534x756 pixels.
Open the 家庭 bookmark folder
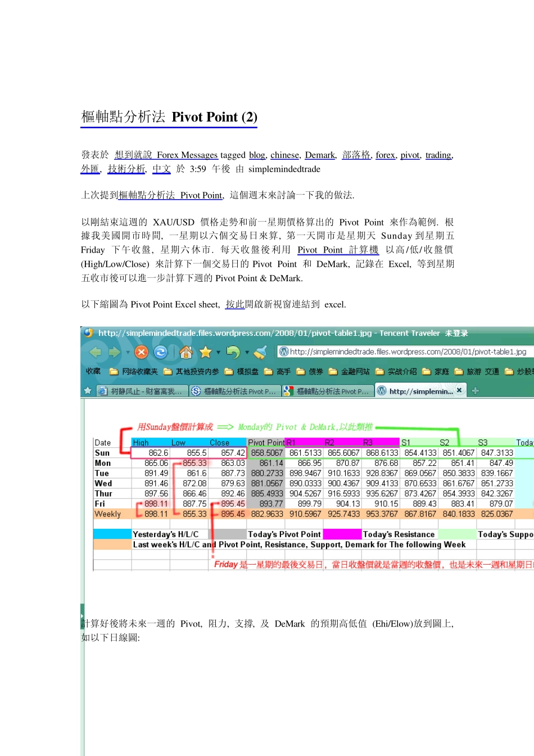click(x=436, y=372)
